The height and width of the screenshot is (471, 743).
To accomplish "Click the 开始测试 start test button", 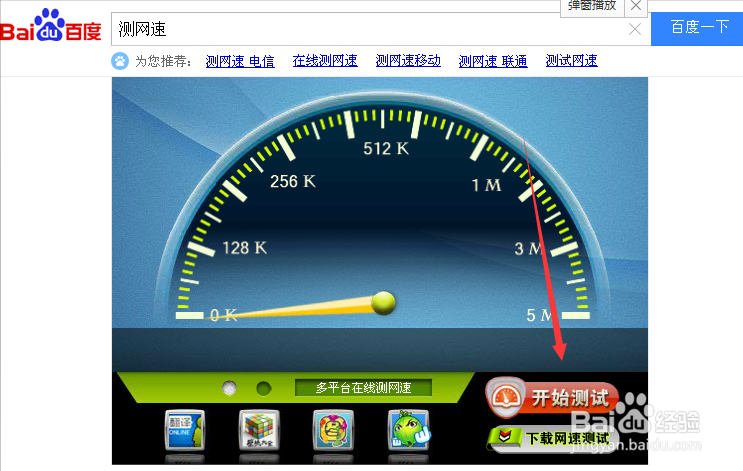I will 553,398.
